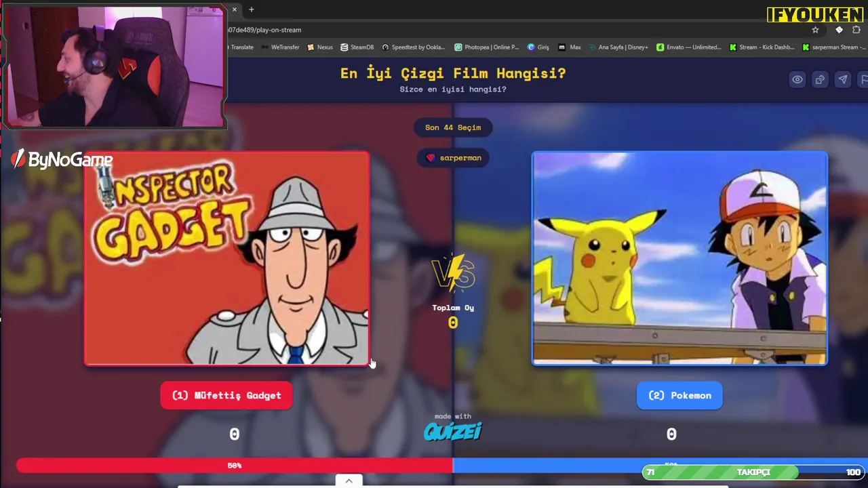Click the green TAKİPÇİ follower goal bar
The height and width of the screenshot is (488, 868).
click(x=753, y=472)
